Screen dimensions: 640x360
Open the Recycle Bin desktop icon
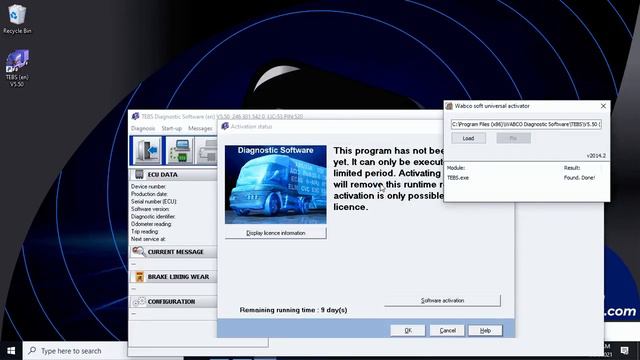(x=17, y=19)
